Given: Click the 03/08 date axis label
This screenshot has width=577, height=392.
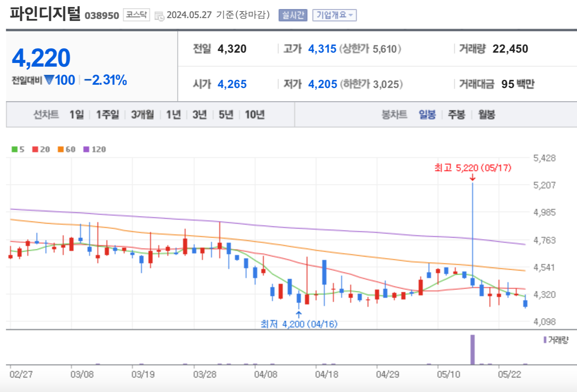Looking at the screenshot, I should (x=82, y=374).
